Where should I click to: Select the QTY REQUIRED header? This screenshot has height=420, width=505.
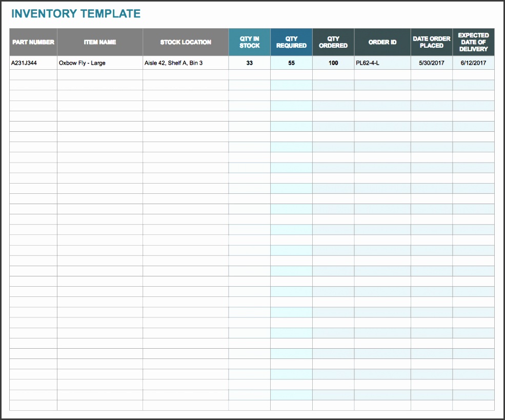[292, 42]
